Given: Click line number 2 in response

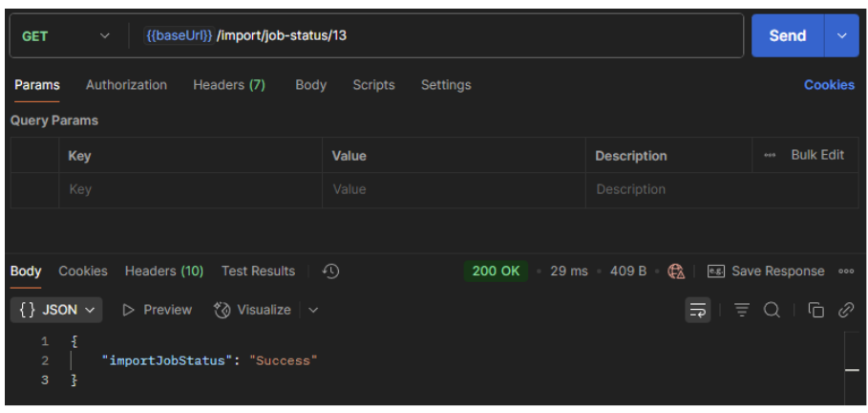Looking at the screenshot, I should click(45, 360).
